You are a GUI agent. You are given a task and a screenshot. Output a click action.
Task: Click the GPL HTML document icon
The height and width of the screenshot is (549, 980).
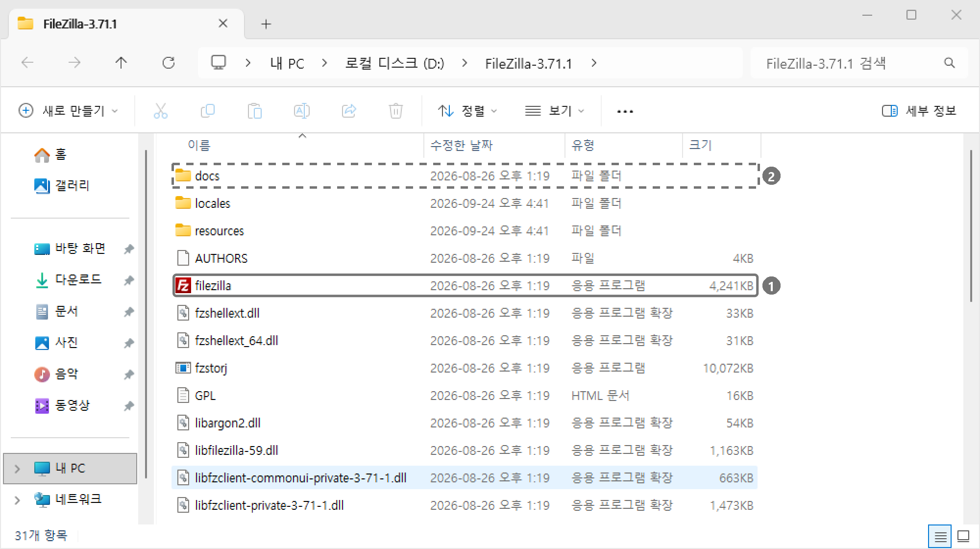(183, 396)
